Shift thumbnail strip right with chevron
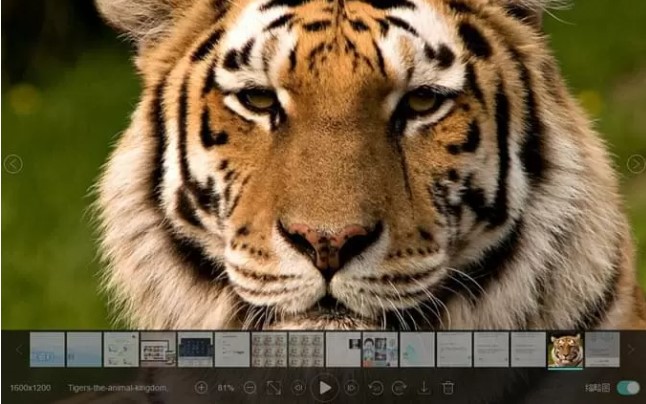646x404 pixels. [x=631, y=350]
